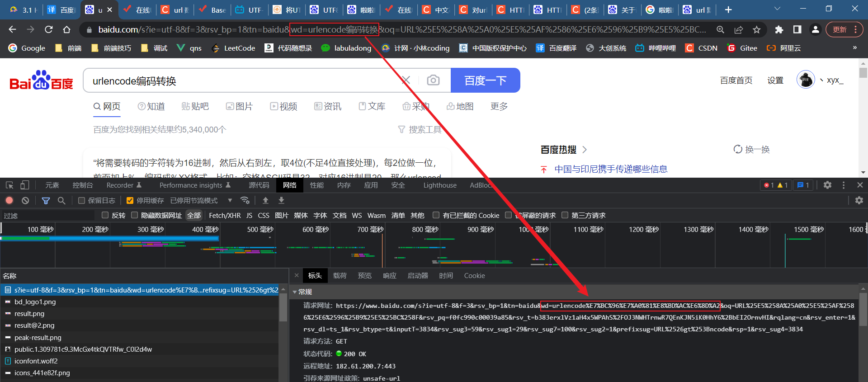Open Chrome 更新 menu button
The image size is (868, 382).
(x=844, y=29)
